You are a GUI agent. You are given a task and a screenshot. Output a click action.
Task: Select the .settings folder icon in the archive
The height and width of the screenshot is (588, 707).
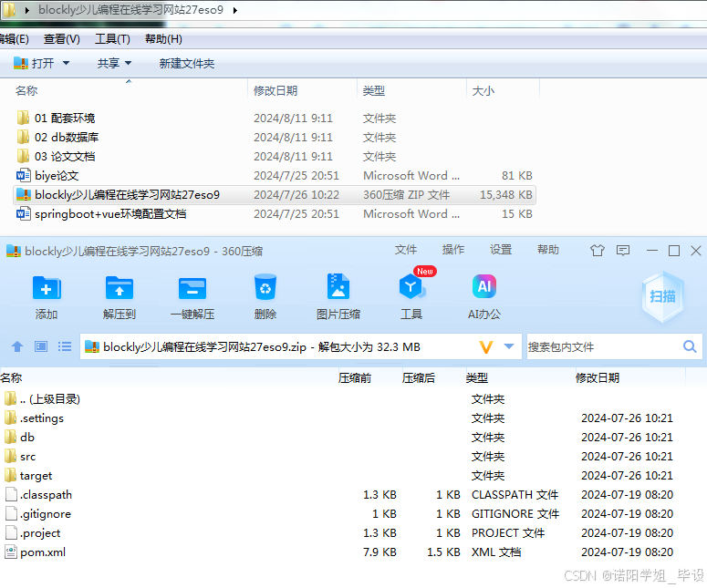[x=10, y=418]
